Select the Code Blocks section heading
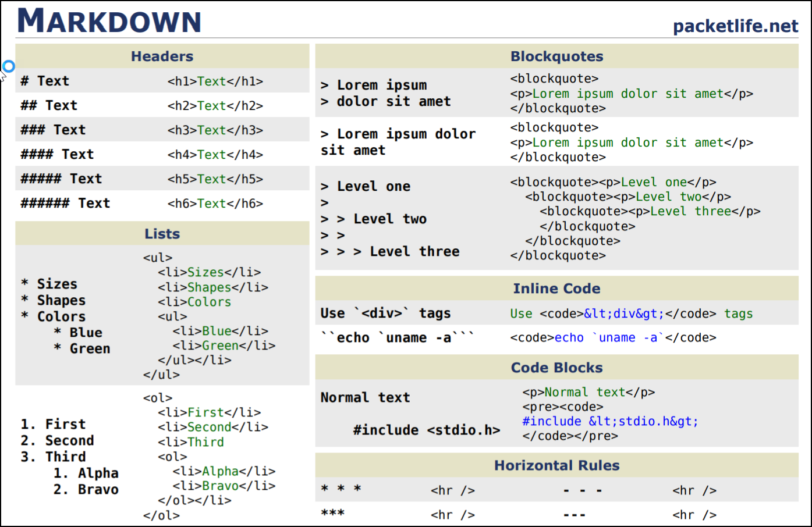The image size is (812, 527). pyautogui.click(x=556, y=368)
